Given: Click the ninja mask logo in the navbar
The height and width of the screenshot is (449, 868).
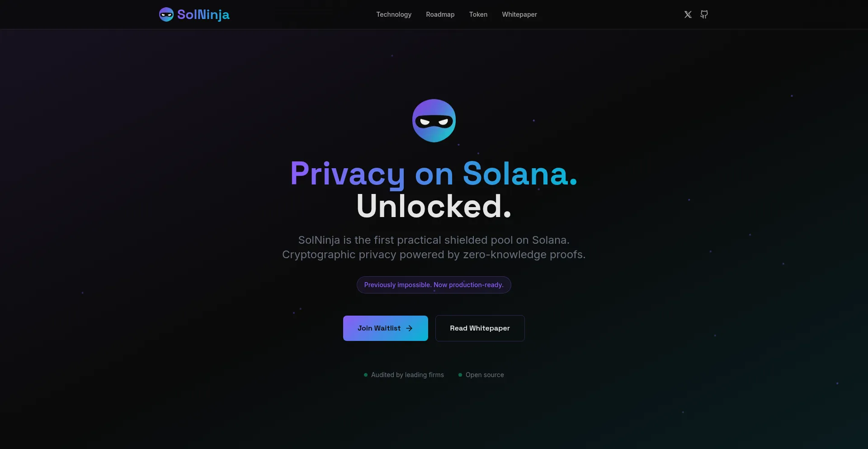Looking at the screenshot, I should [x=166, y=14].
